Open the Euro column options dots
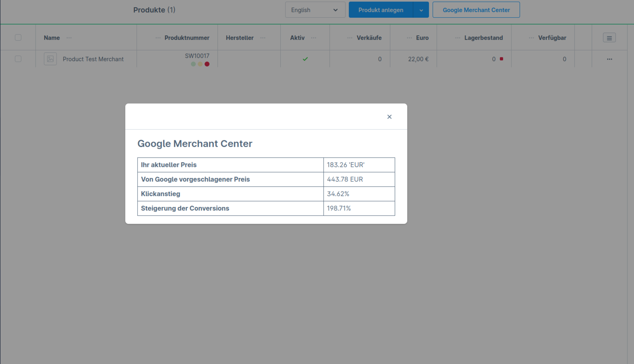Image resolution: width=634 pixels, height=364 pixels. point(409,38)
